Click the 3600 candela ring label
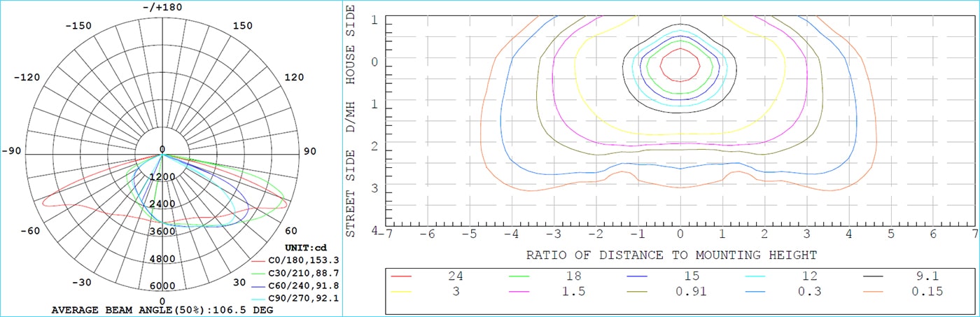 (162, 232)
